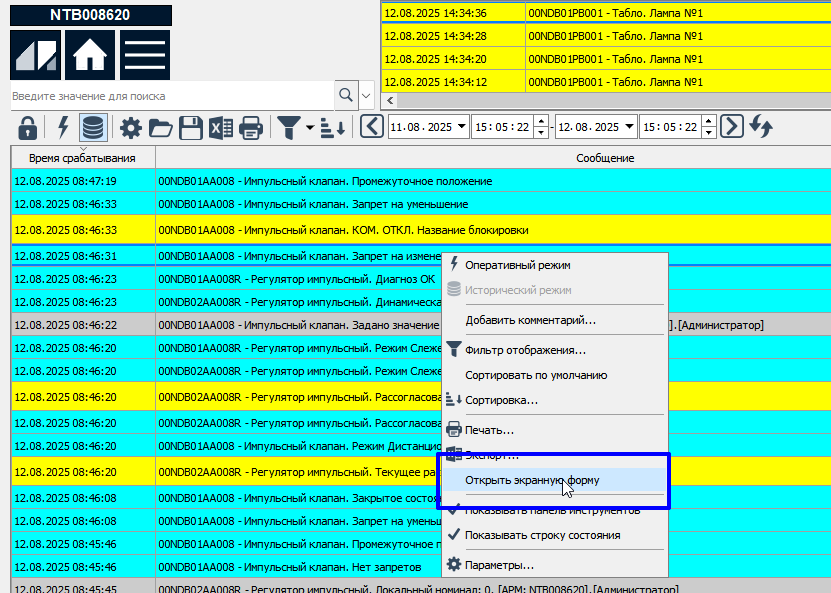Click the save floppy disk icon

click(x=190, y=127)
